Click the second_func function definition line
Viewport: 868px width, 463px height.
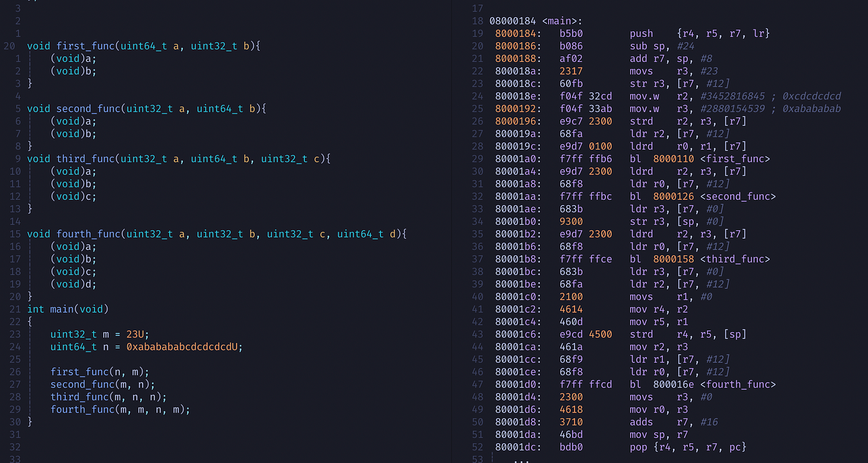tap(146, 109)
